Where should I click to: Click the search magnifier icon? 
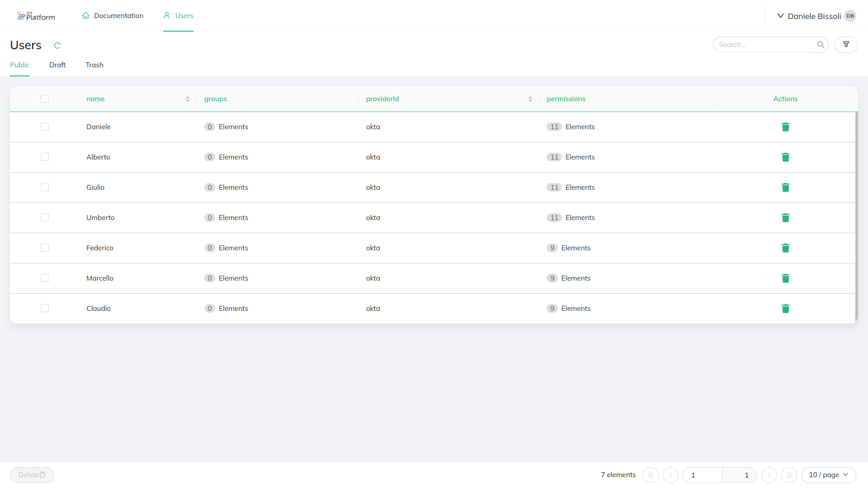[x=821, y=44]
